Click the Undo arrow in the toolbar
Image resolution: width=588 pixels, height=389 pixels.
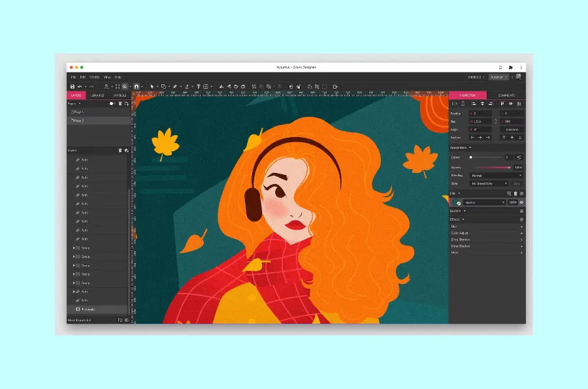click(80, 86)
